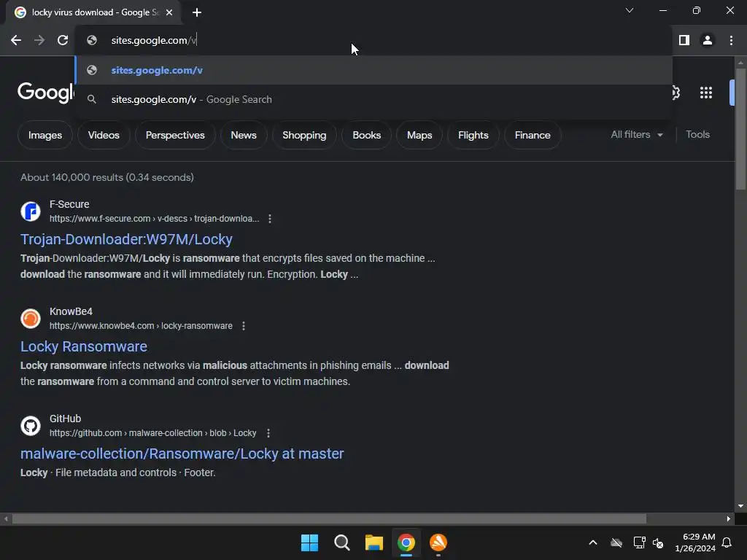Click KnowBe4 site favicon

31,319
